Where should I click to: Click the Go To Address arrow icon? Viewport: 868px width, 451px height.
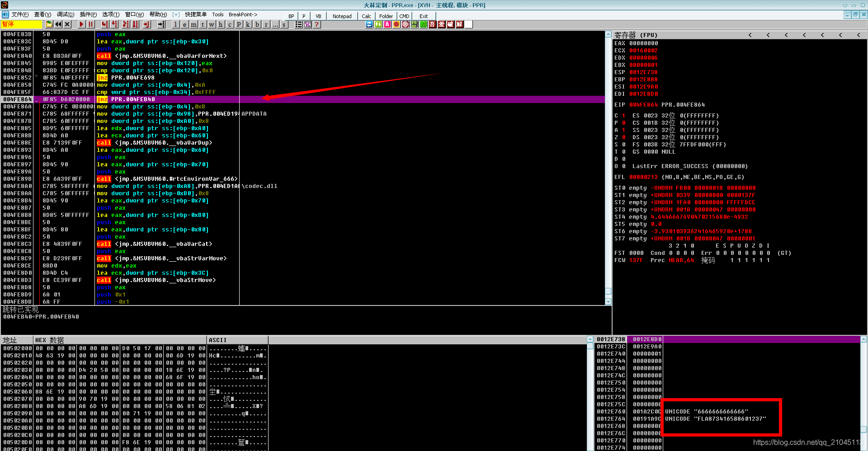coord(161,24)
